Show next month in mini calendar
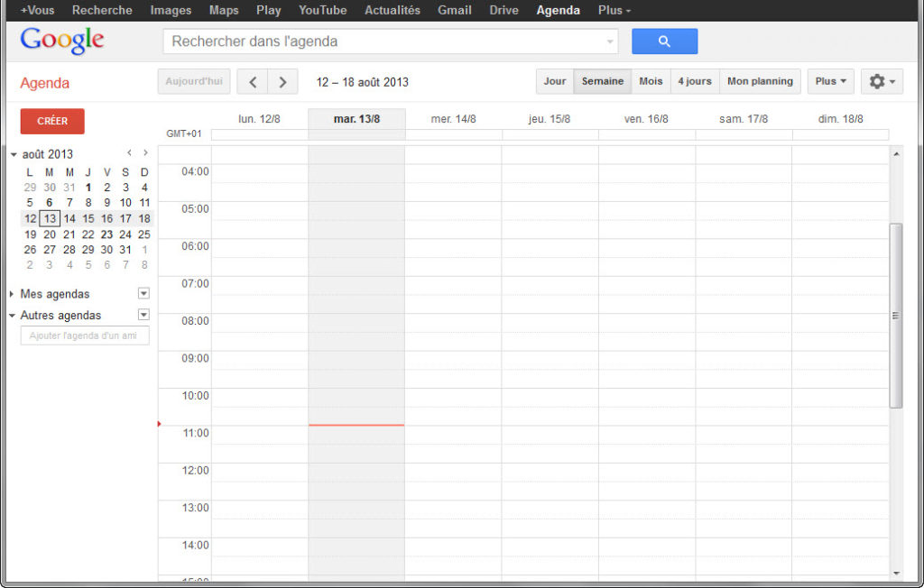924x588 pixels. (x=145, y=153)
